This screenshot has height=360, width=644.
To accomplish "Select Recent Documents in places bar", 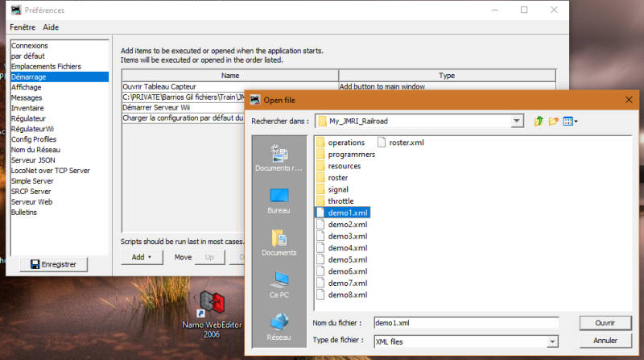I will (x=279, y=158).
